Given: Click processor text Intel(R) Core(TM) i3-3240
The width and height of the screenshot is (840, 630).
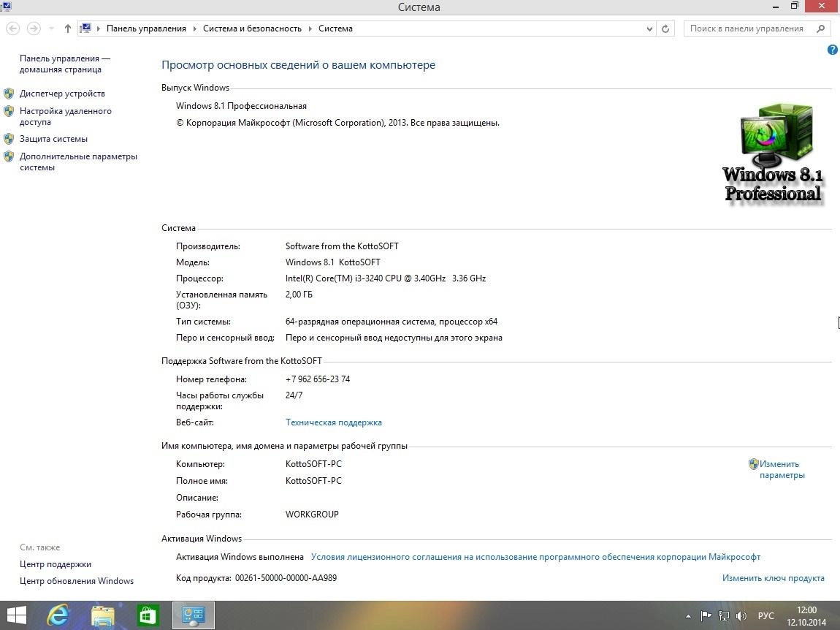Looking at the screenshot, I should click(x=386, y=278).
